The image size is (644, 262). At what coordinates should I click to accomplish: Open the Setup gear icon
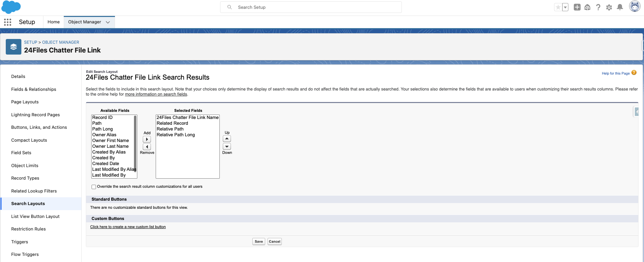pos(609,7)
